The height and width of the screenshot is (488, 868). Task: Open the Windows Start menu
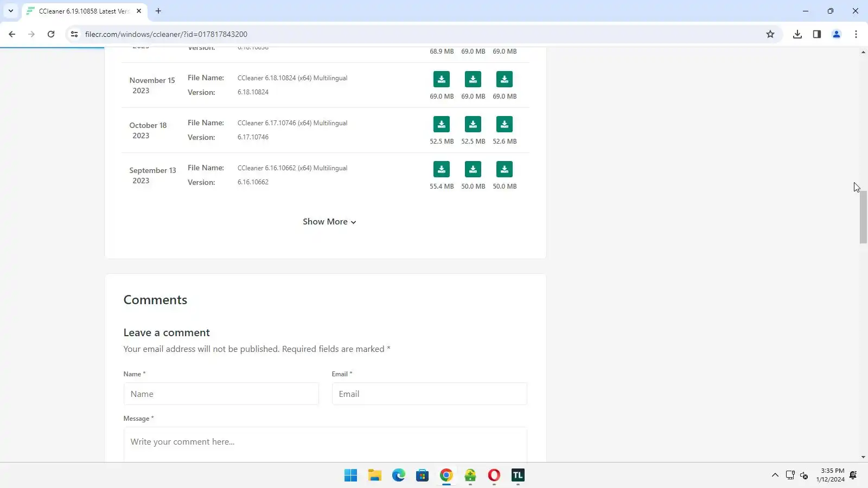pyautogui.click(x=351, y=476)
